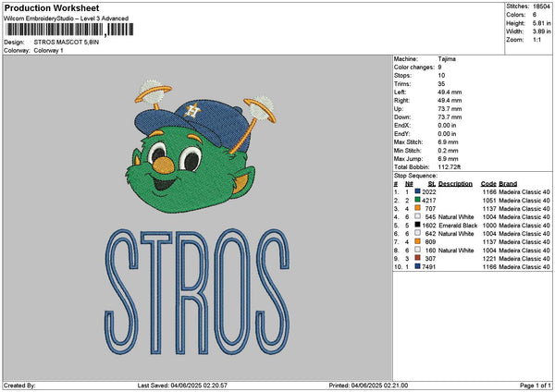Image resolution: width=555 pixels, height=392 pixels.
Task: Click the Brand column header
Action: (507, 183)
